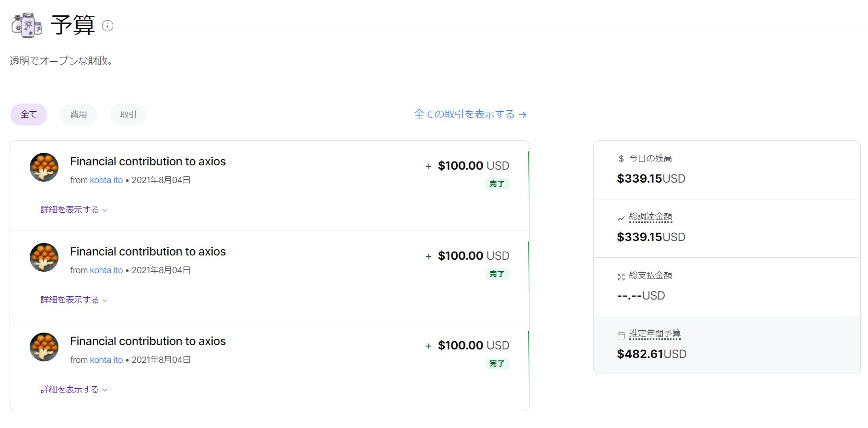Click the calendar icon beside 推定年間予算
The image size is (868, 428).
621,335
